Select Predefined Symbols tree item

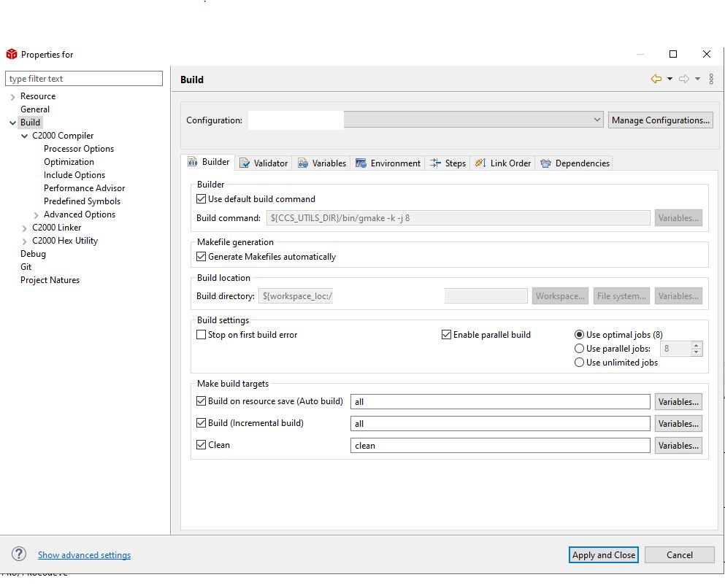[82, 201]
